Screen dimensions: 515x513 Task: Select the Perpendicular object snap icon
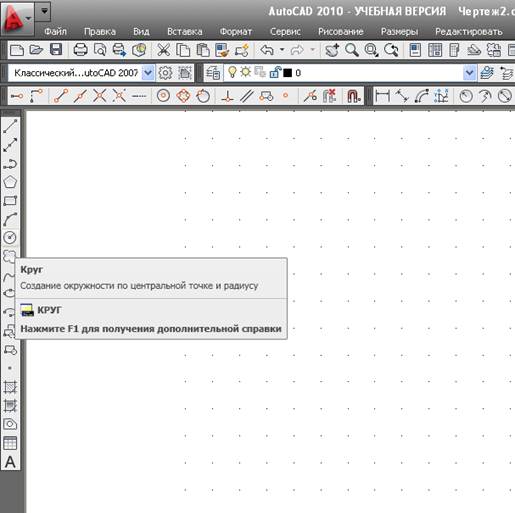coord(227,96)
